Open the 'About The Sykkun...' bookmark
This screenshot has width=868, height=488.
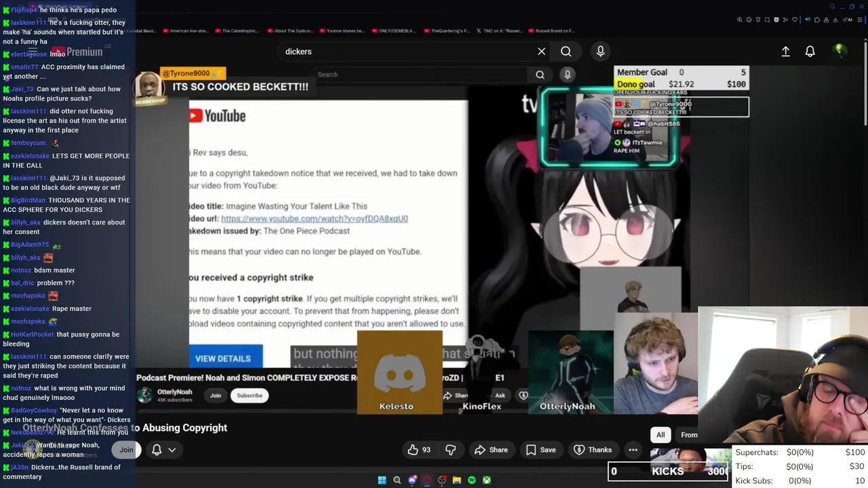[290, 30]
